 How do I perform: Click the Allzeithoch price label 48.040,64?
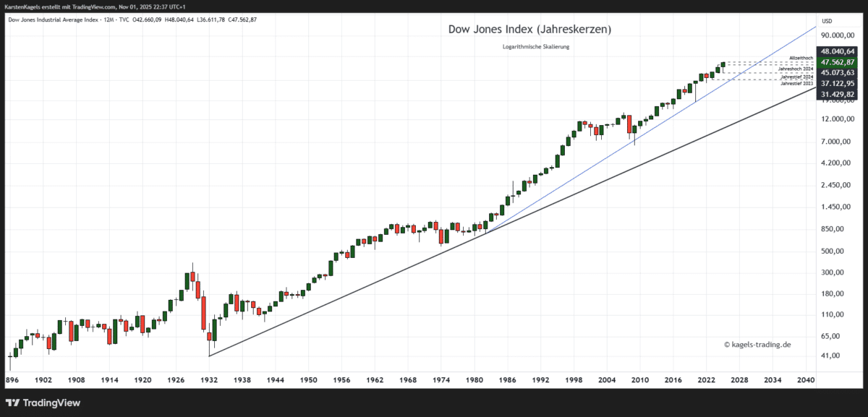[836, 51]
